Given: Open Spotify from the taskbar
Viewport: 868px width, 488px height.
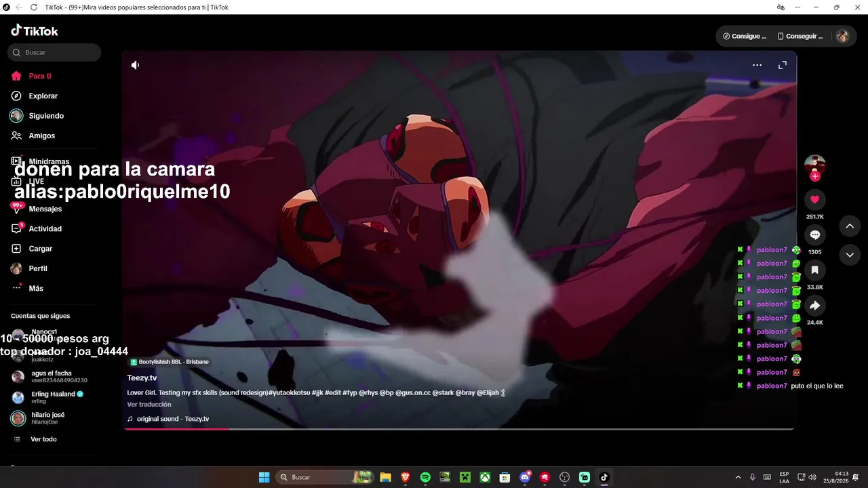Looking at the screenshot, I should coord(425,477).
